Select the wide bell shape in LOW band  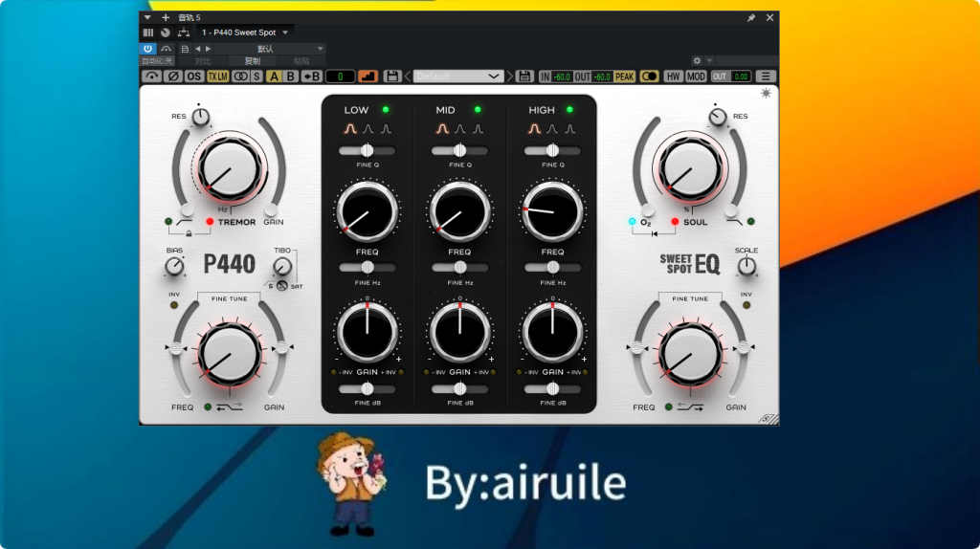[x=350, y=129]
